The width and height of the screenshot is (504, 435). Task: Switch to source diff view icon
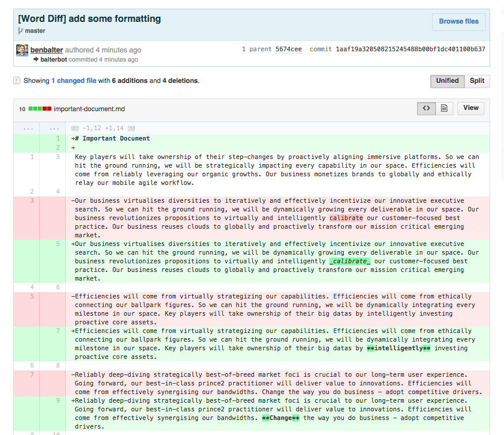point(426,108)
